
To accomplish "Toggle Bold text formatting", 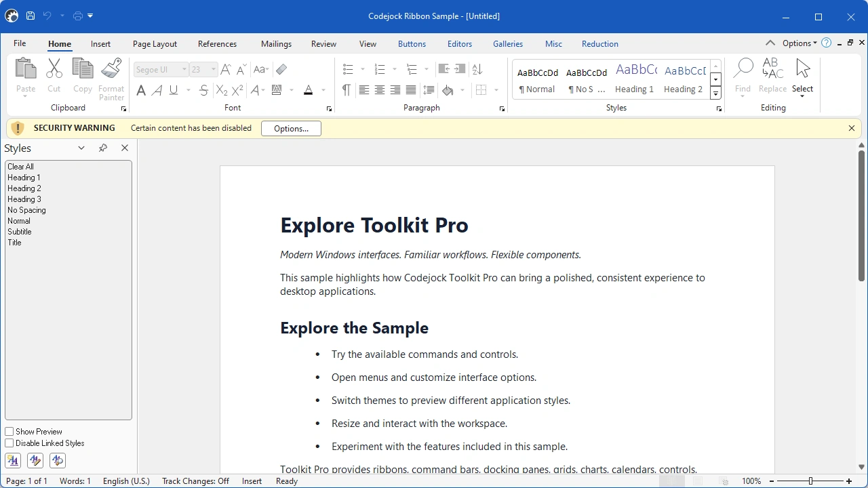I will [141, 90].
